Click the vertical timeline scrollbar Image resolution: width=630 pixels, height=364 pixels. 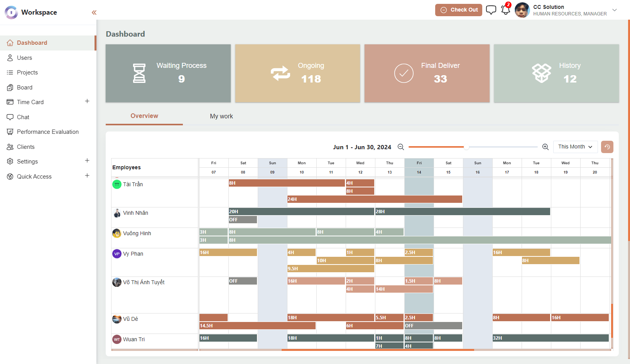[612, 321]
